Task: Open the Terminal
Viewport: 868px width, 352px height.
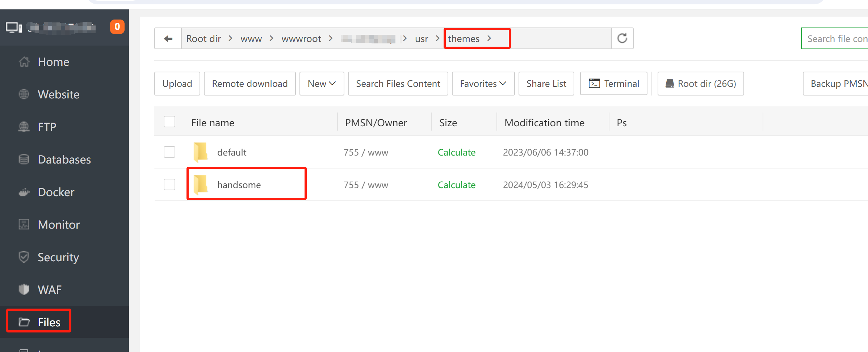Action: 614,84
